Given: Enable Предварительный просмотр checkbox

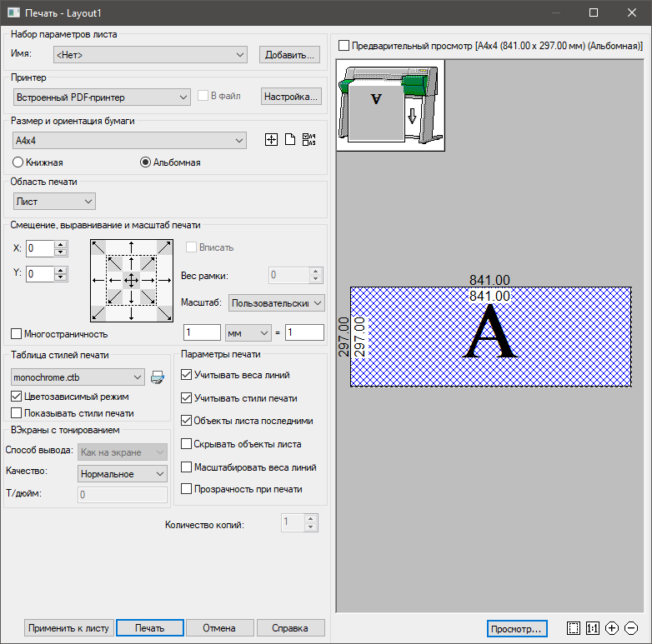Looking at the screenshot, I should tap(344, 46).
